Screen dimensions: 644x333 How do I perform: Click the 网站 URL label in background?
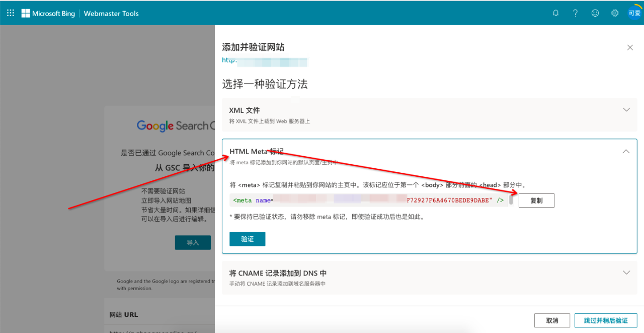[x=124, y=315]
